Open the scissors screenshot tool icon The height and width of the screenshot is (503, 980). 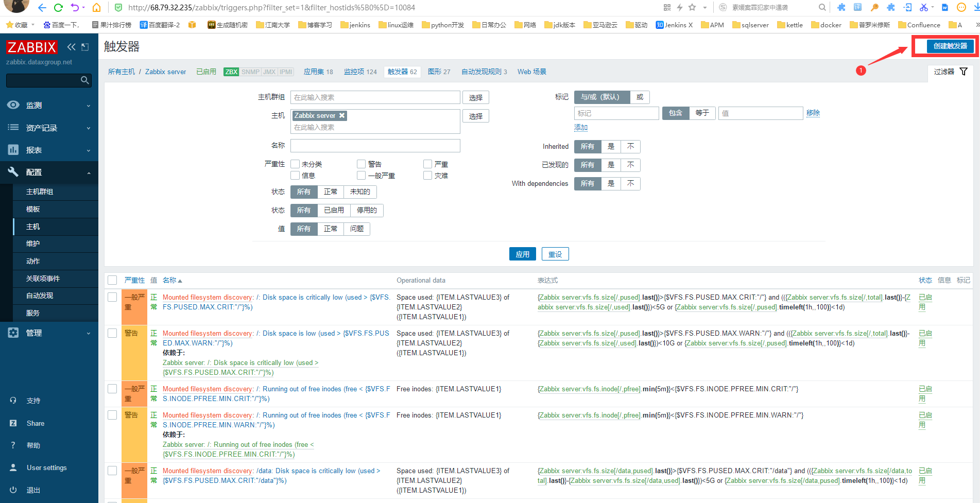(x=923, y=7)
